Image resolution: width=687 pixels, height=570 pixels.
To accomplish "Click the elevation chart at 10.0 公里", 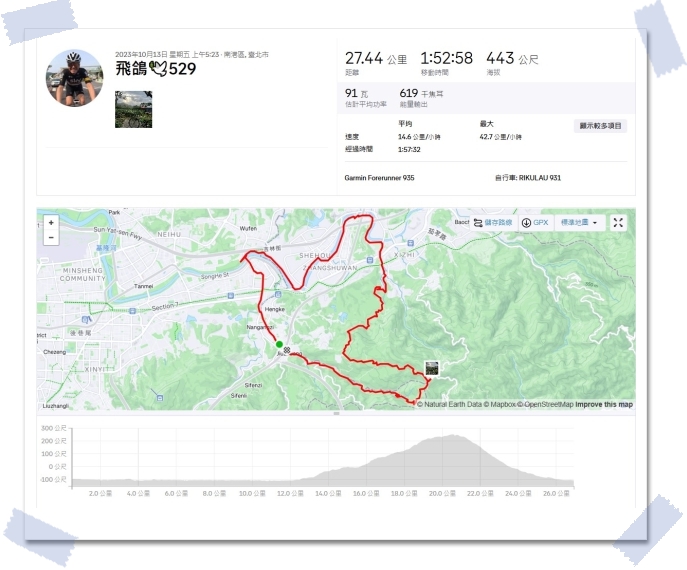I will point(252,481).
